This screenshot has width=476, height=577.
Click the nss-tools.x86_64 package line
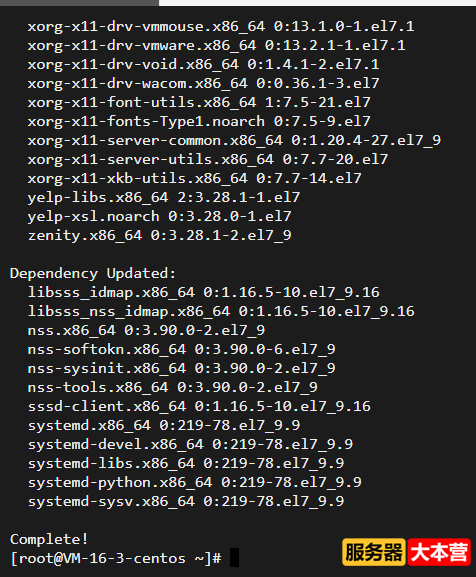point(173,387)
